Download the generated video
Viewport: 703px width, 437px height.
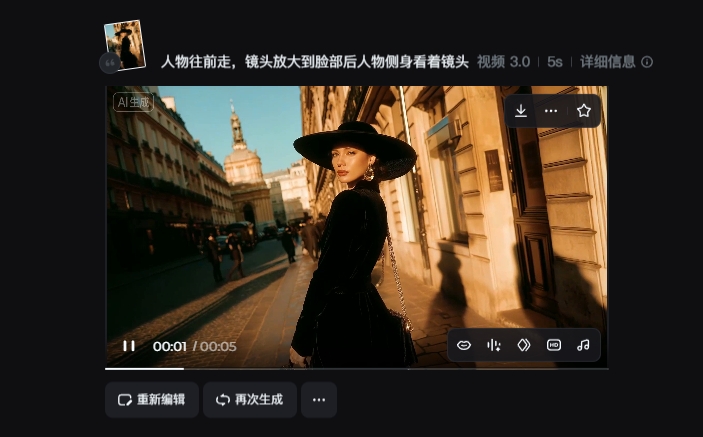coord(521,111)
